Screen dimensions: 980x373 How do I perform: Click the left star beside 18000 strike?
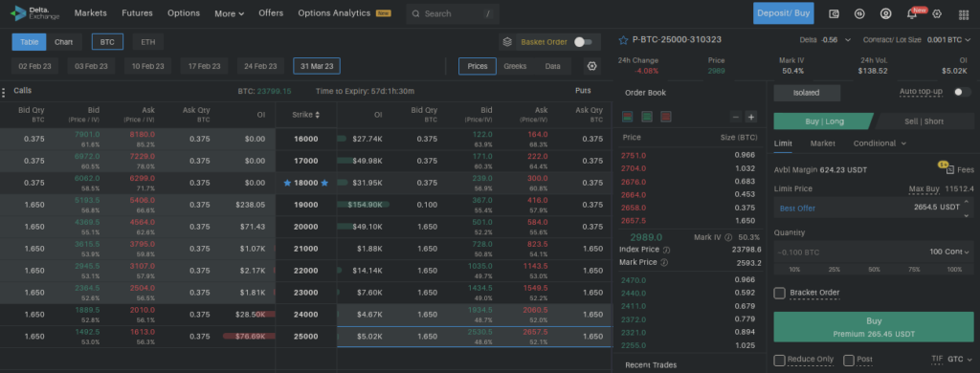[287, 183]
